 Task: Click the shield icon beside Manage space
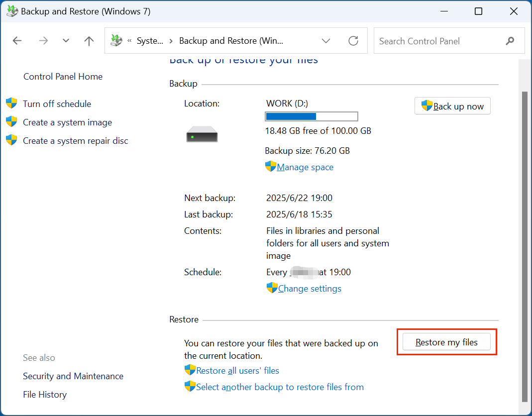pyautogui.click(x=271, y=166)
